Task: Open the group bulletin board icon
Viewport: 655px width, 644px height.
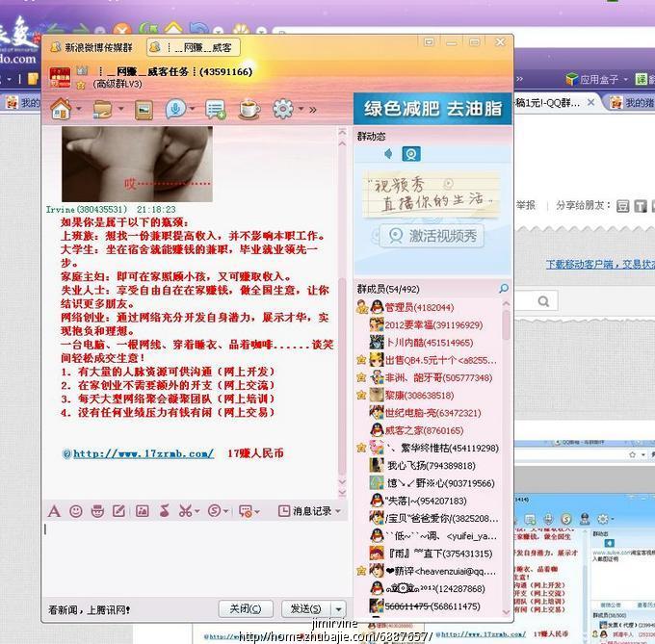Action: pos(216,110)
